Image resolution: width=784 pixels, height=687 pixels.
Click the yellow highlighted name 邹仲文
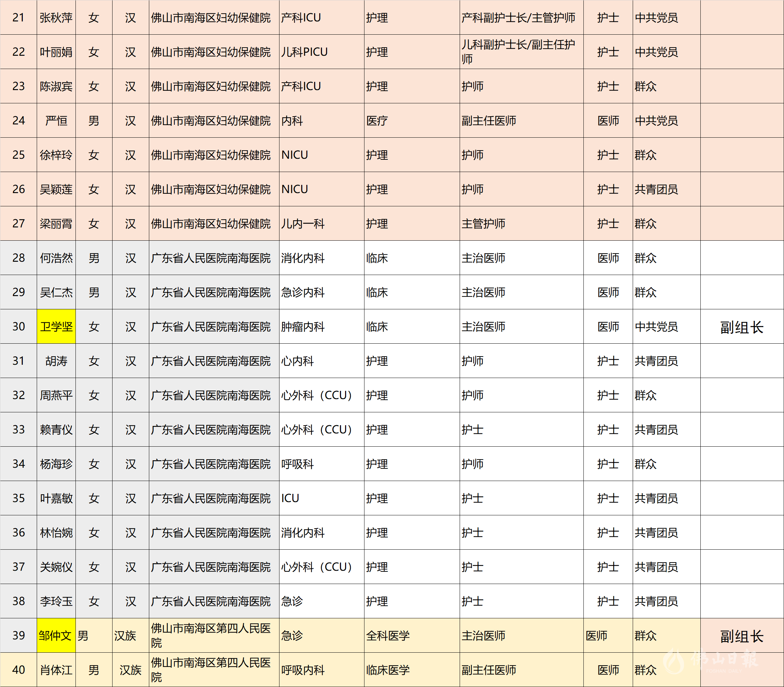(x=56, y=635)
